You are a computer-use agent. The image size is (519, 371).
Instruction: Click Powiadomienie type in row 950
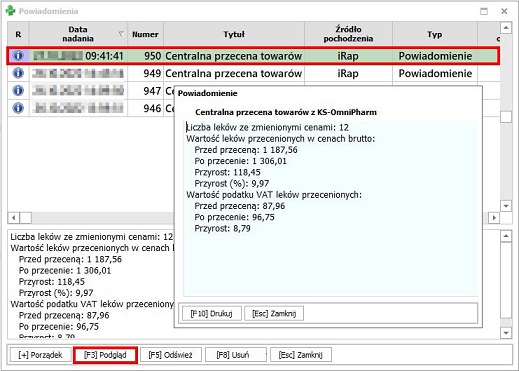[435, 56]
